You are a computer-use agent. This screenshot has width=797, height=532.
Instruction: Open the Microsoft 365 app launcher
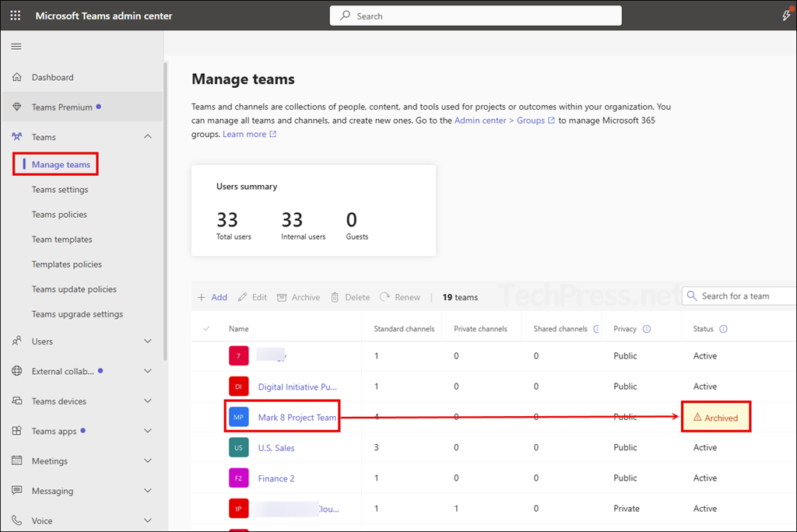[15, 15]
